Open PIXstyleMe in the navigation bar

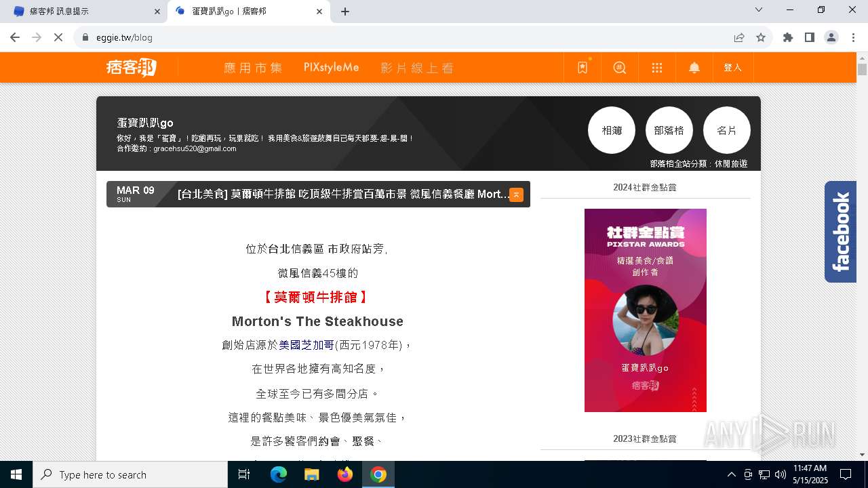[x=331, y=68]
